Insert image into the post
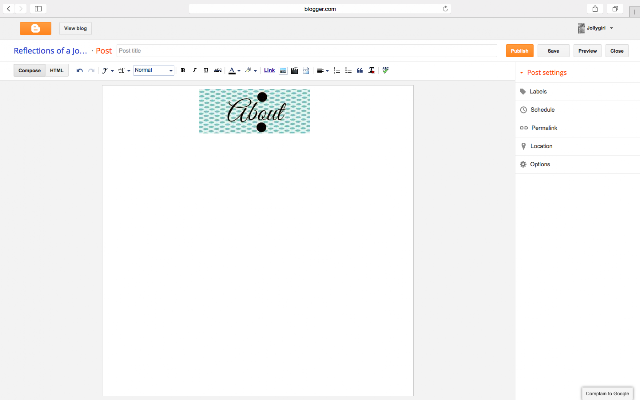This screenshot has width=640, height=400. (283, 71)
